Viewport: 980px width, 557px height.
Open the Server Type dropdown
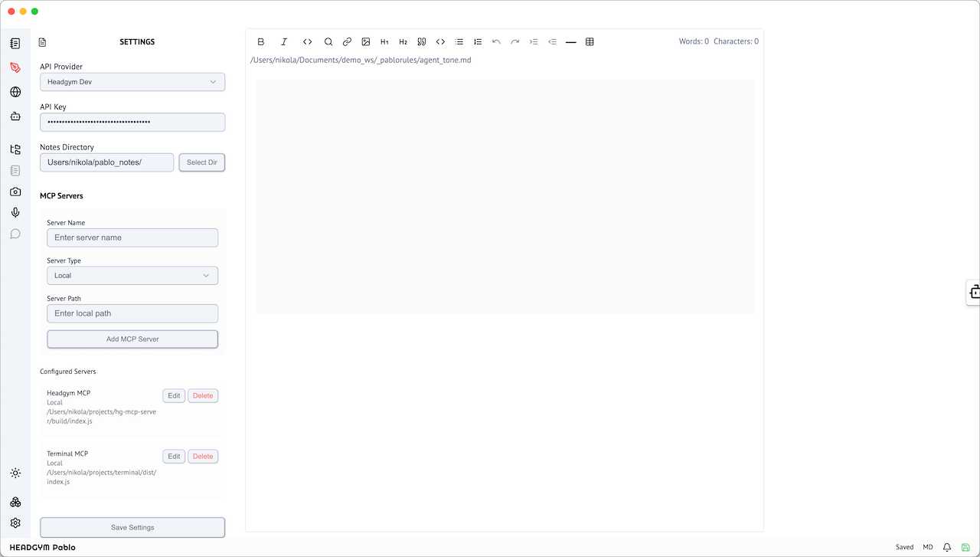pyautogui.click(x=132, y=276)
